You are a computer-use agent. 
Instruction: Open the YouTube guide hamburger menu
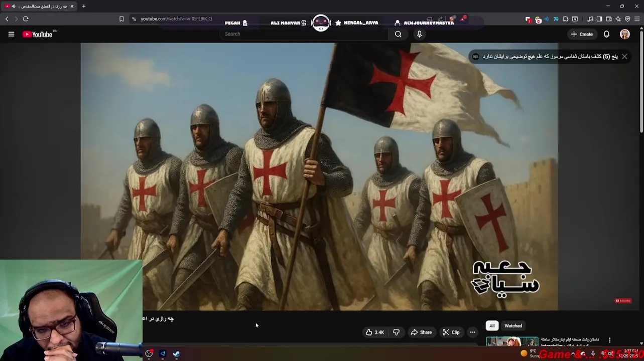pos(11,34)
